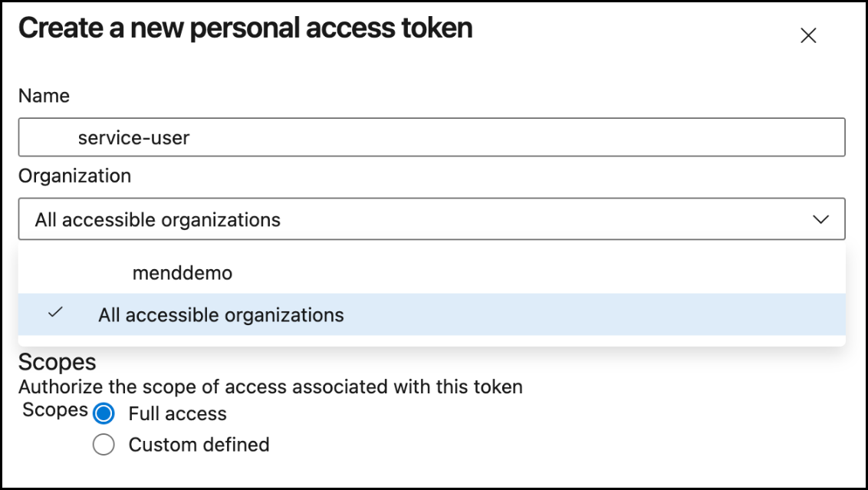Image resolution: width=868 pixels, height=490 pixels.
Task: Click the selected value in Organization box
Action: pyautogui.click(x=157, y=220)
